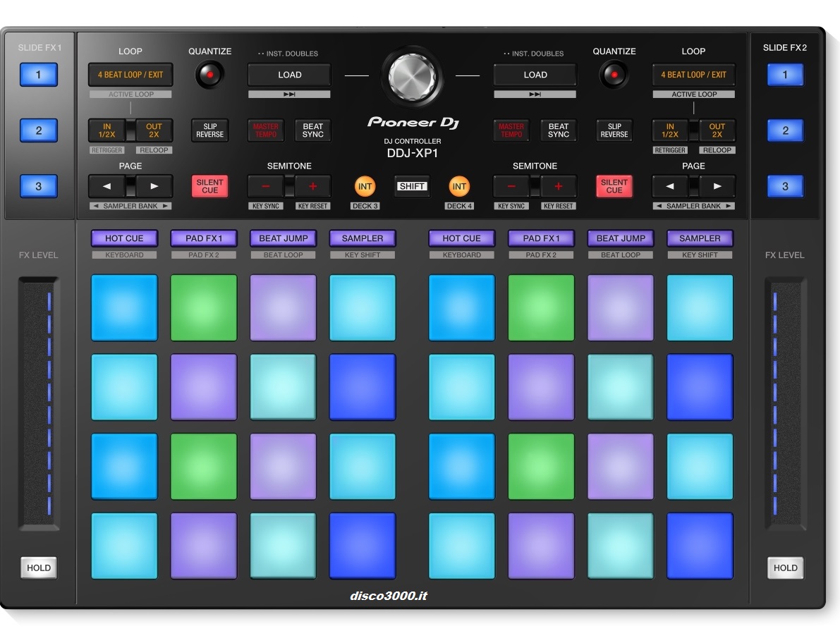Tap the right deck PAGE forward arrow
Image resolution: width=840 pixels, height=631 pixels.
click(717, 186)
